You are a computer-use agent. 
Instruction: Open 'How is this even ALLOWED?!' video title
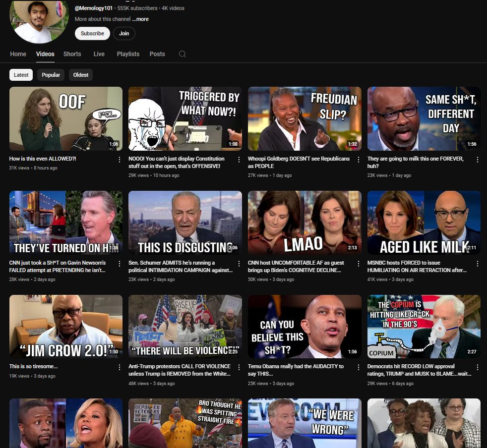[x=43, y=159]
